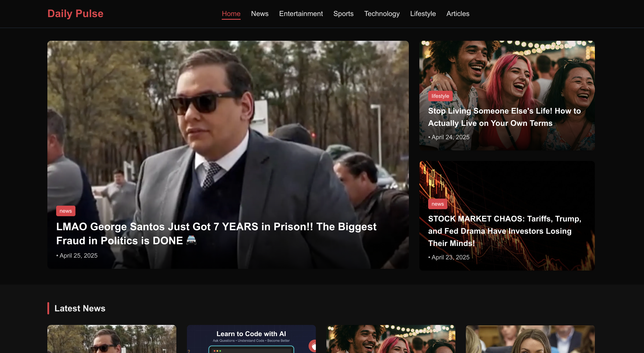644x353 pixels.
Task: Open the Lifestyle navigation link
Action: coord(423,14)
